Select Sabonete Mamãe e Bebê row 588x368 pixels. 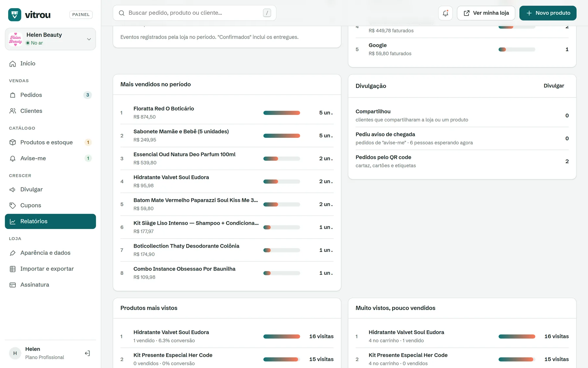tap(227, 136)
